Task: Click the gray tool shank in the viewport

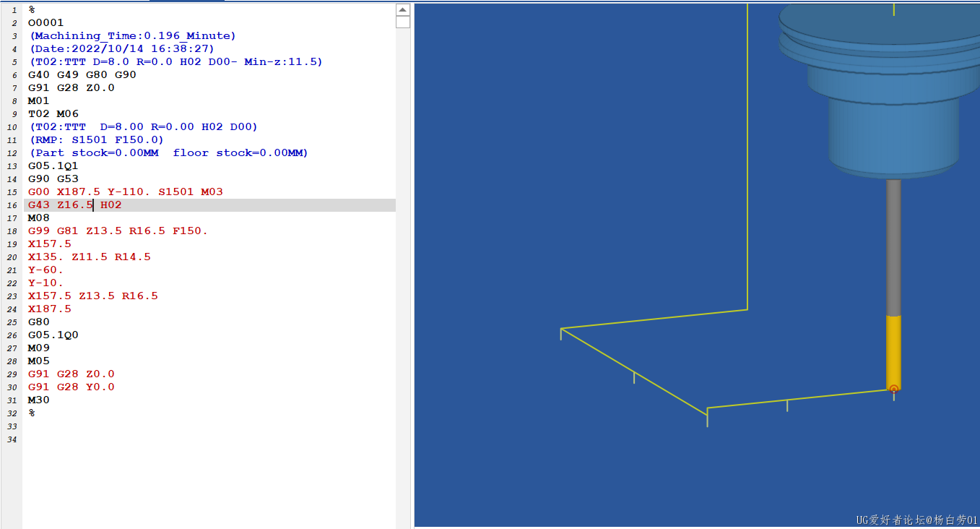Action: [894, 247]
